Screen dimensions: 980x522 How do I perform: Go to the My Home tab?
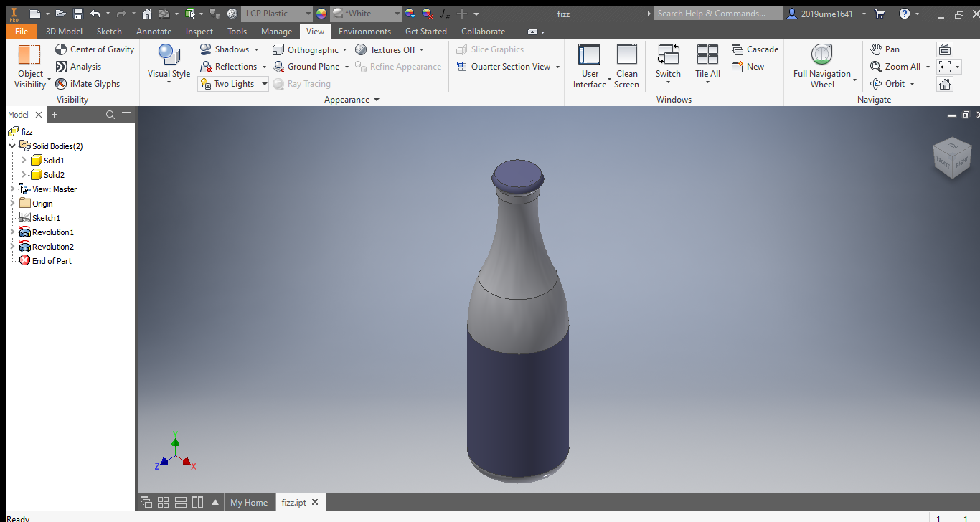tap(248, 503)
